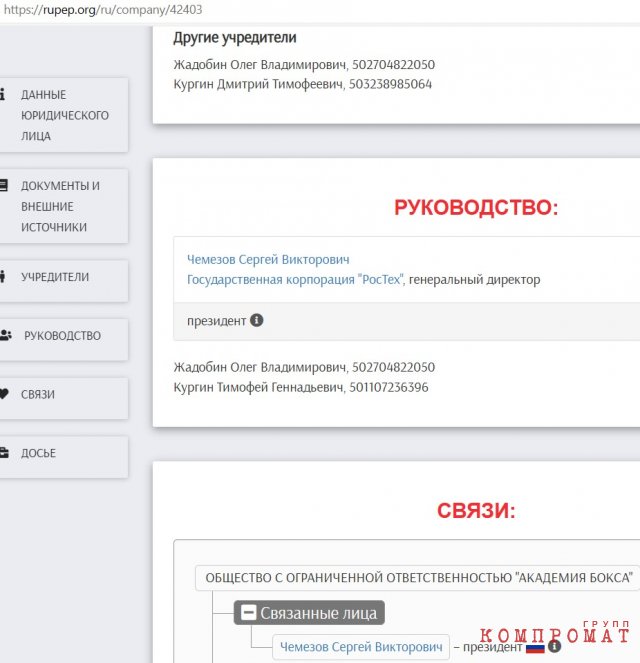Click the person icon beside УЧРЕДИТЕЛИ
The width and height of the screenshot is (640, 663).
pyautogui.click(x=3, y=277)
